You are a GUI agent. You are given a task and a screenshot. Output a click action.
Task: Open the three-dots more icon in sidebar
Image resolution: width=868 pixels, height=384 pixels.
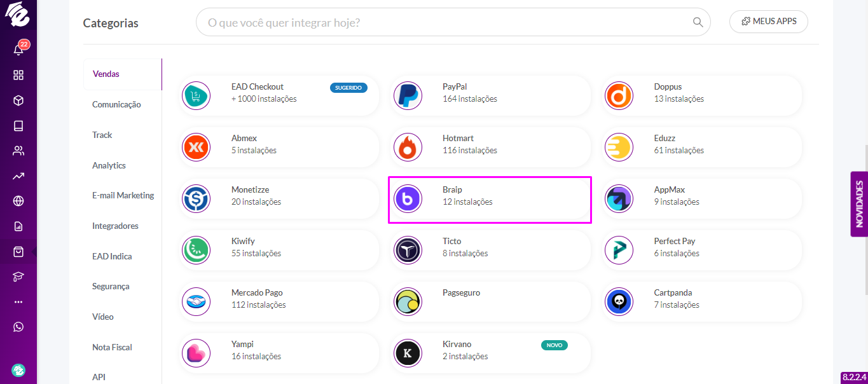pyautogui.click(x=18, y=302)
